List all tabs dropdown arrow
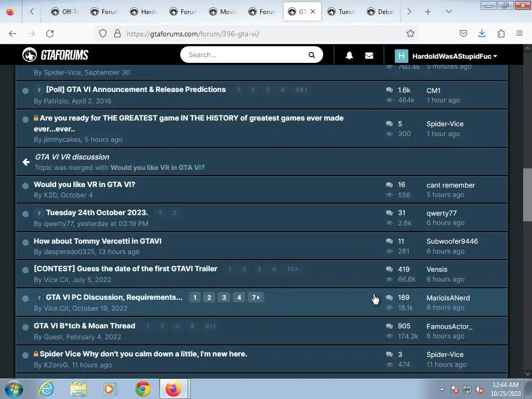This screenshot has height=399, width=532. pos(448,11)
